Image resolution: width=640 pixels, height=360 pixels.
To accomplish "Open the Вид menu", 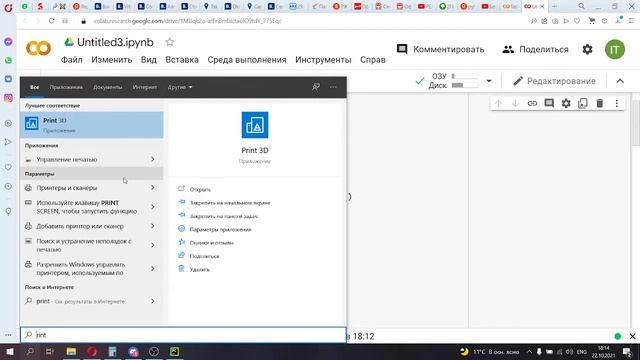I will (149, 60).
